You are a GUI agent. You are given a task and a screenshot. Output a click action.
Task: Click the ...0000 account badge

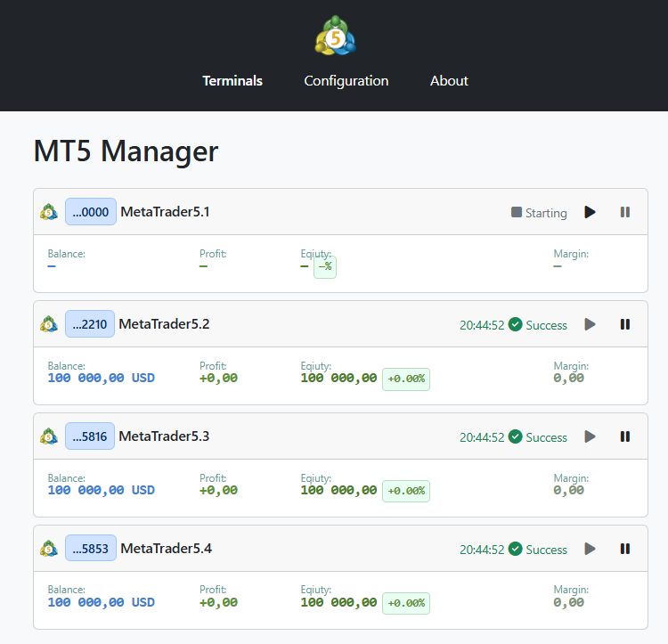[x=91, y=212]
